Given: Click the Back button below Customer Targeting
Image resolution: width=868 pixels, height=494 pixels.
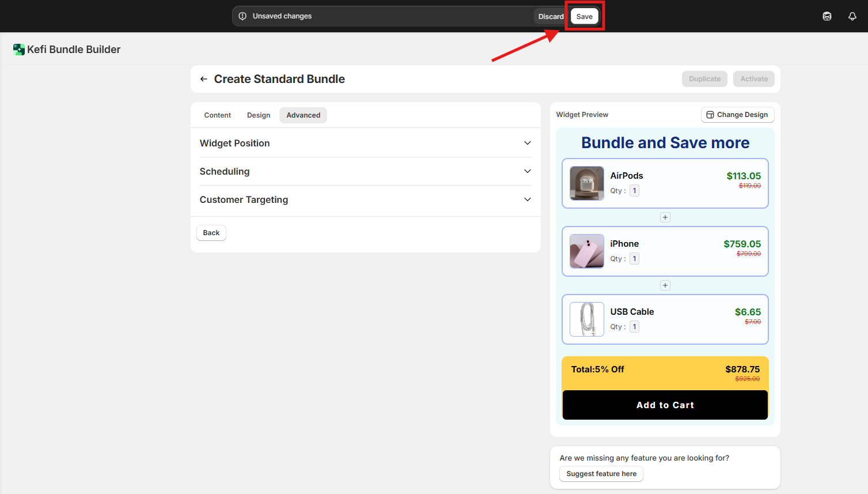Looking at the screenshot, I should [x=211, y=233].
